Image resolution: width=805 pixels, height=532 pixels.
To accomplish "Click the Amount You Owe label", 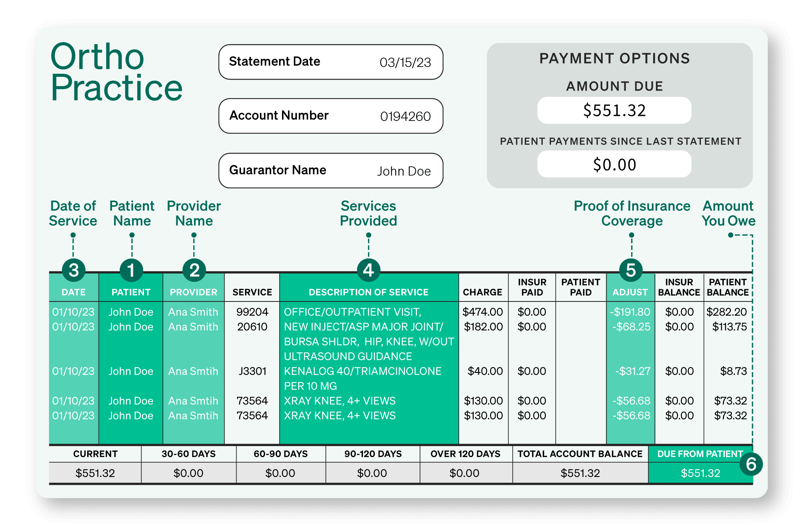I will [728, 213].
